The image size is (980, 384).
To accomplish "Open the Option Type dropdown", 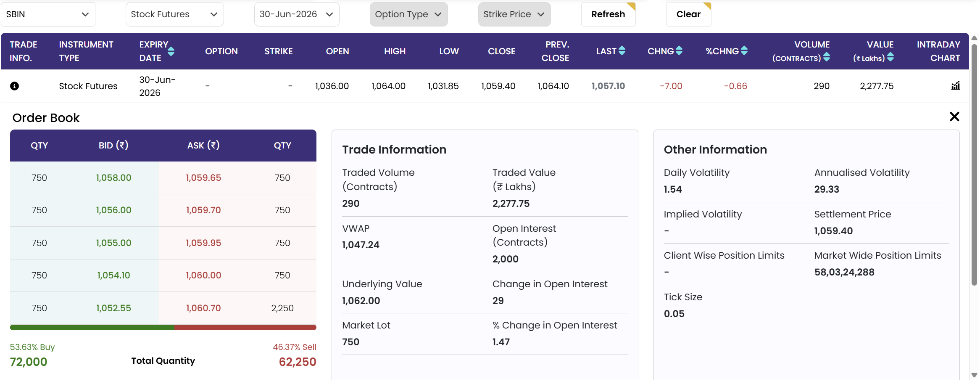I will (x=408, y=14).
